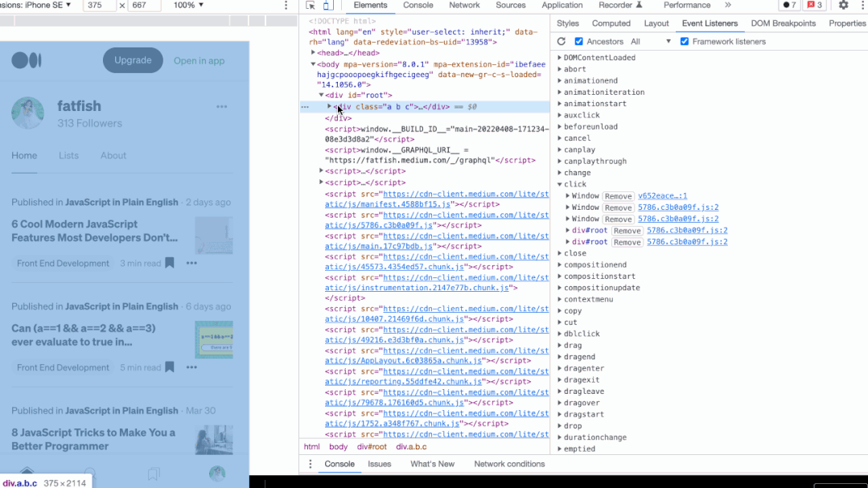This screenshot has height=488, width=868.
Task: Open the issues badge showing 7
Action: (790, 5)
